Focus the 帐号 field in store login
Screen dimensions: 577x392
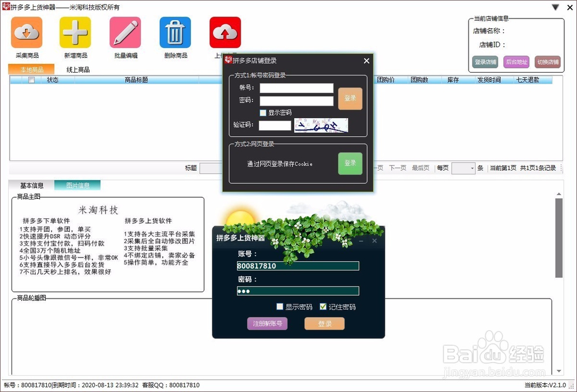pyautogui.click(x=297, y=88)
